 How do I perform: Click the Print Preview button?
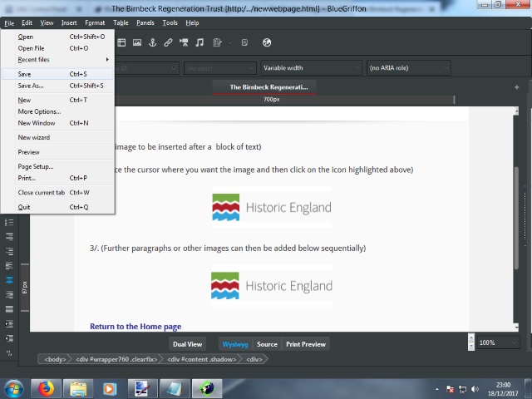pos(305,343)
